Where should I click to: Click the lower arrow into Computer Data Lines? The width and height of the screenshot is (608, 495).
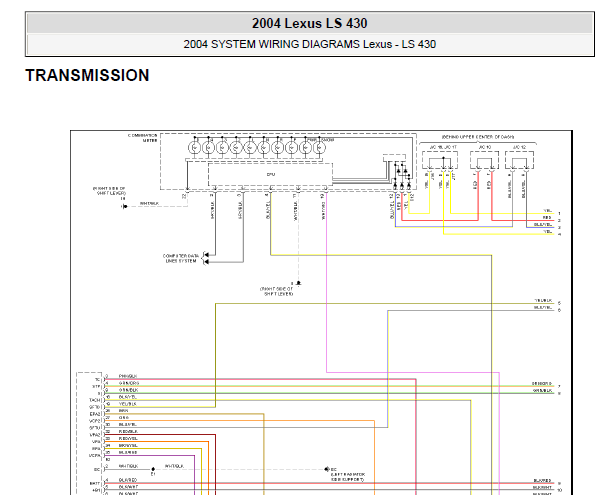point(206,262)
